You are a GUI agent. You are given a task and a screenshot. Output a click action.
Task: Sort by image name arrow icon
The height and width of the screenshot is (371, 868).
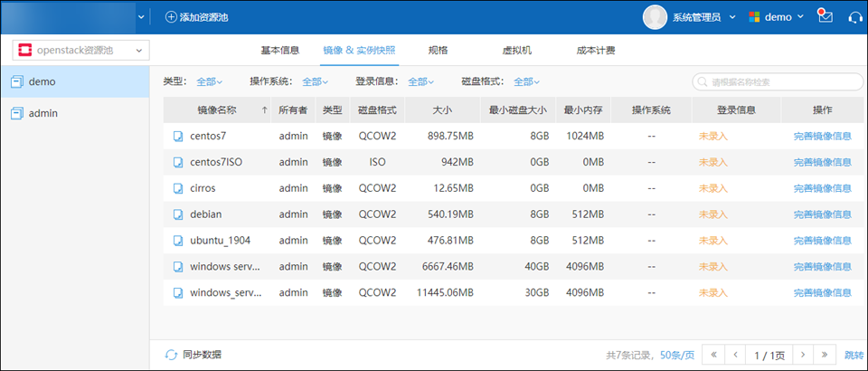point(264,110)
